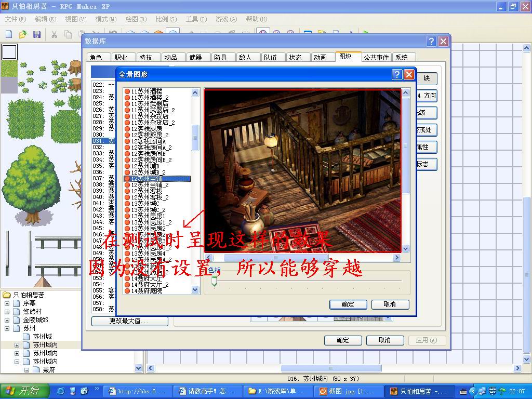Expand hidden quick launch icons chevron

pos(97,389)
